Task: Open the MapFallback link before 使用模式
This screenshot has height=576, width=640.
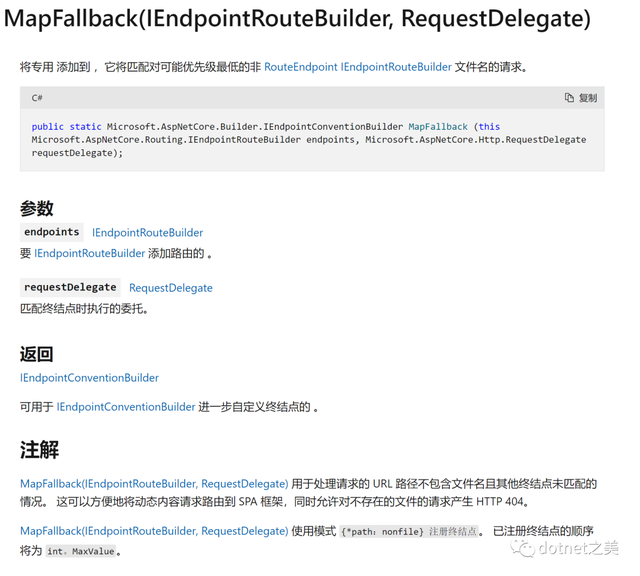Action: point(154,531)
